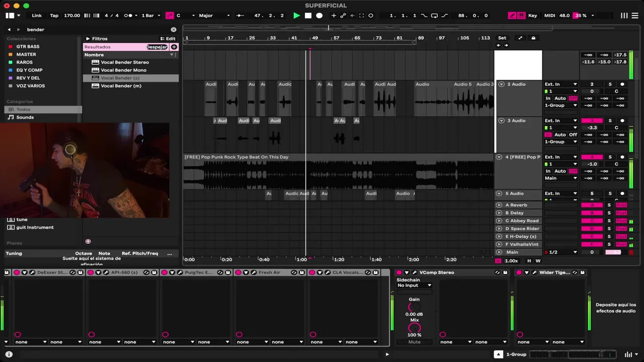This screenshot has height=362, width=644.
Task: Click the Edit button in browser
Action: (168, 39)
